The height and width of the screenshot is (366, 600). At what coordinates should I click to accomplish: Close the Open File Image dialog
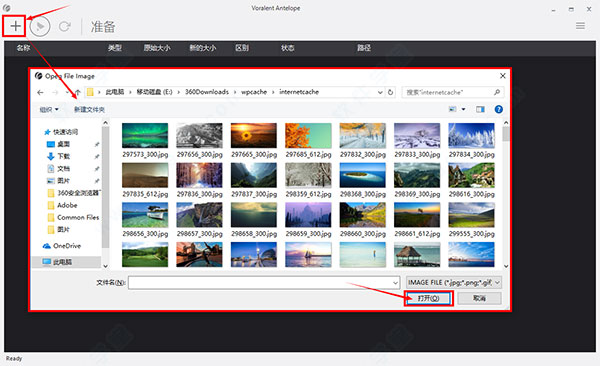click(x=502, y=76)
